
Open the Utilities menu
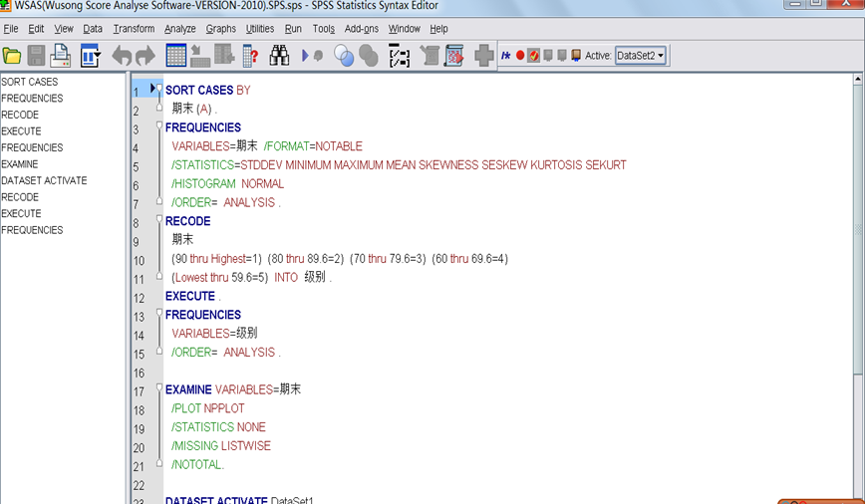click(x=260, y=29)
